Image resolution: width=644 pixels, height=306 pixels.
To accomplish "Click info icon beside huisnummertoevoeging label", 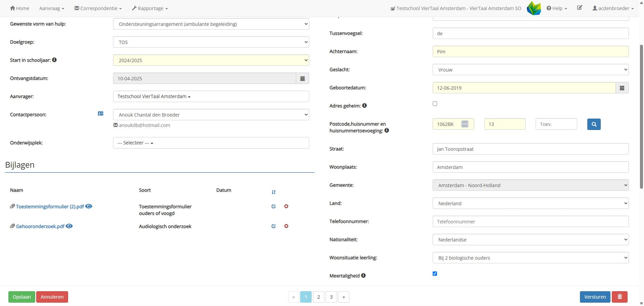I will [387, 130].
